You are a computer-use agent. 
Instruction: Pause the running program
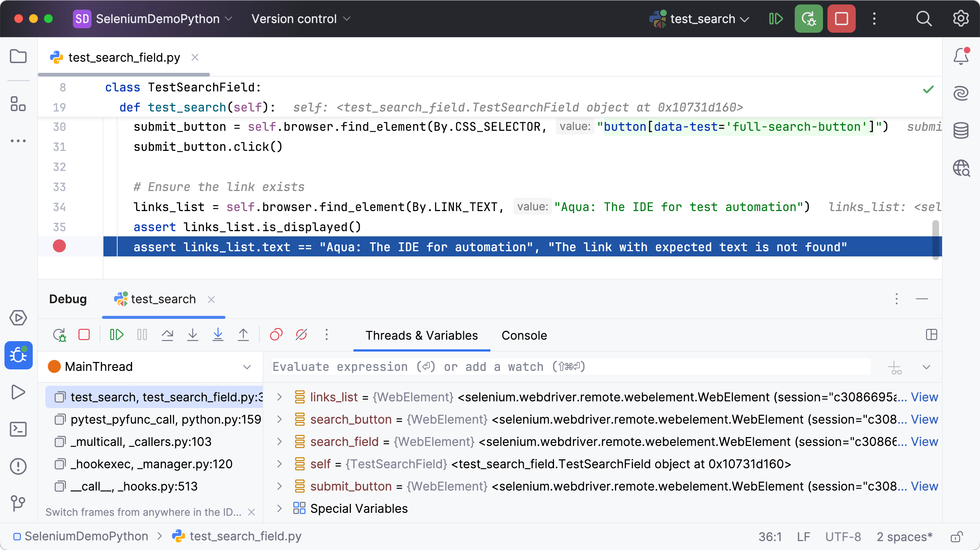pos(141,334)
